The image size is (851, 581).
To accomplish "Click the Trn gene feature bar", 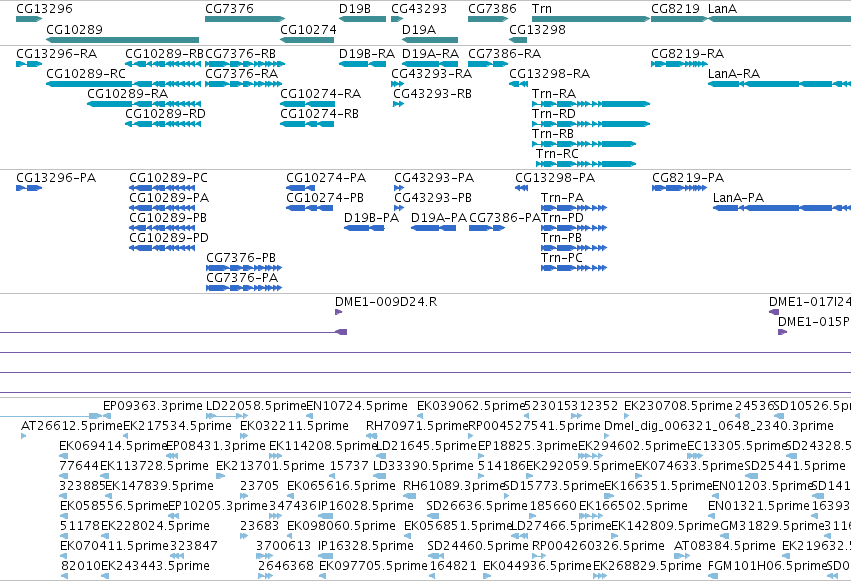I will (590, 19).
